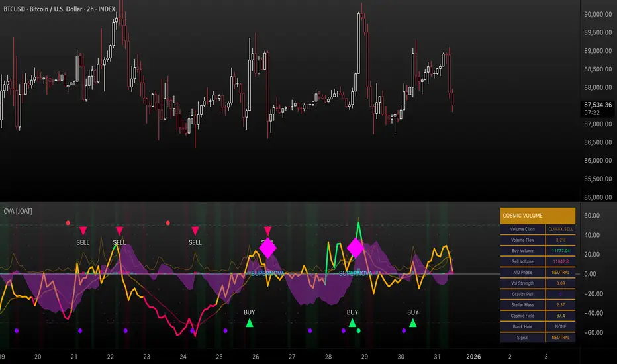Click the Volume Flow 3.2% value
Image resolution: width=617 pixels, height=364 pixels.
pos(560,240)
